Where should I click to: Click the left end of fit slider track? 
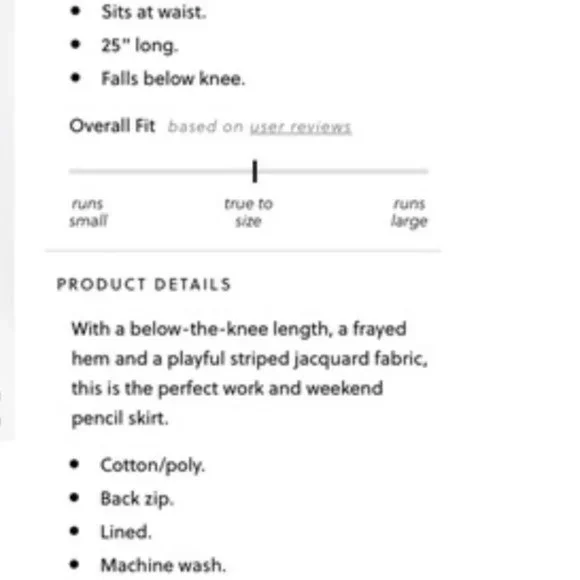click(x=72, y=171)
